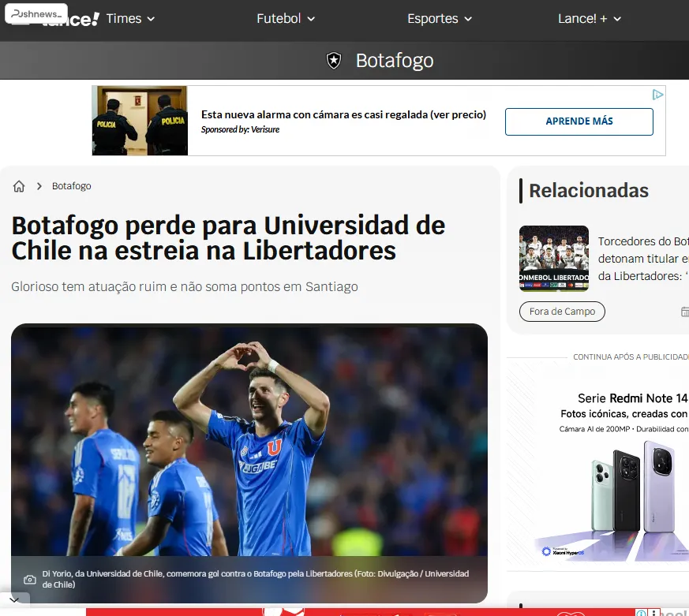Open the Torcedores do Botafogo related article
This screenshot has height=616, width=689.
click(x=645, y=258)
